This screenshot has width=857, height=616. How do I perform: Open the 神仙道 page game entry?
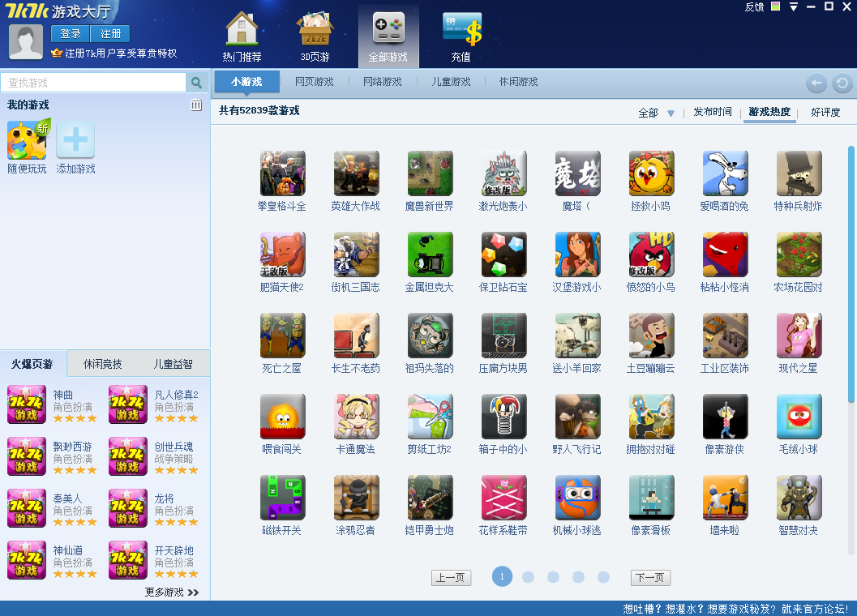click(x=53, y=561)
